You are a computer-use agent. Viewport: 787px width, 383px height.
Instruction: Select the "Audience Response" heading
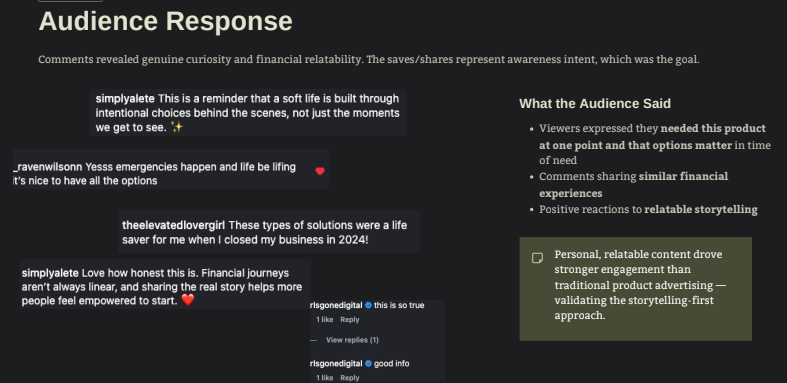[x=166, y=21]
